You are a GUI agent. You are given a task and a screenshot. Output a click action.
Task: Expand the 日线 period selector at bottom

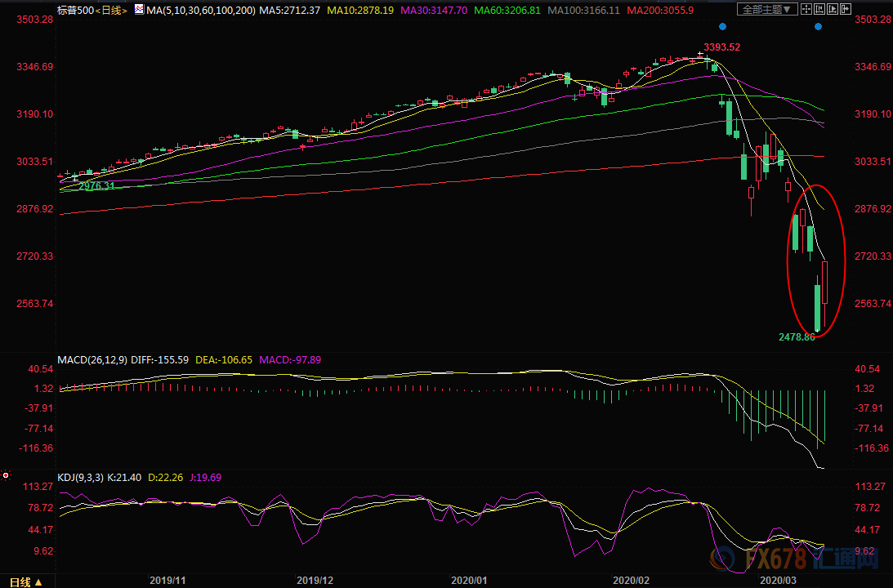[x=25, y=581]
